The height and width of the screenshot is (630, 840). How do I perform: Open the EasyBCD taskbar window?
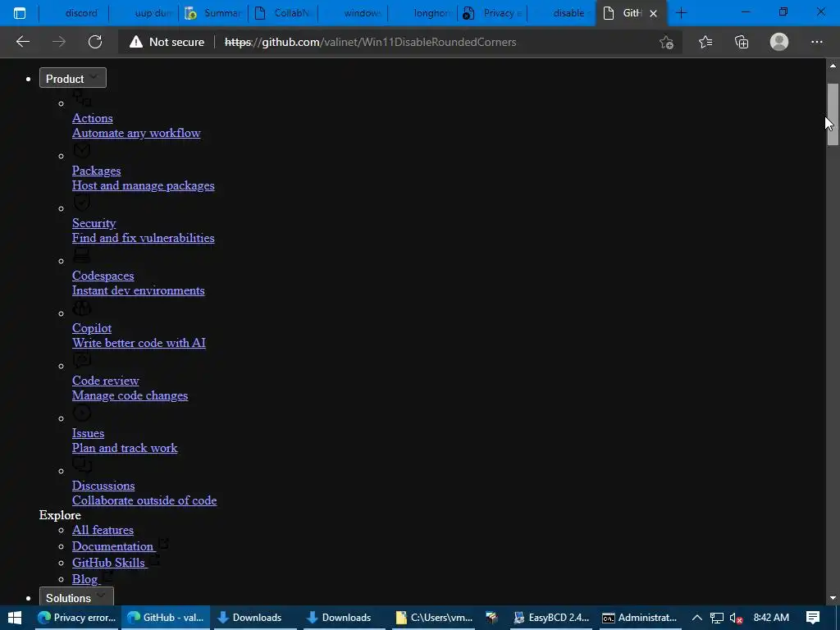[550, 618]
